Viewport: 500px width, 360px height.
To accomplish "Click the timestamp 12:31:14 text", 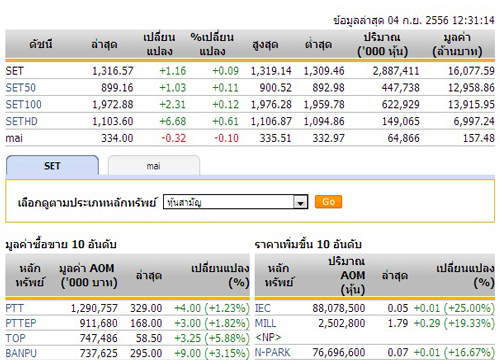I will click(x=473, y=20).
